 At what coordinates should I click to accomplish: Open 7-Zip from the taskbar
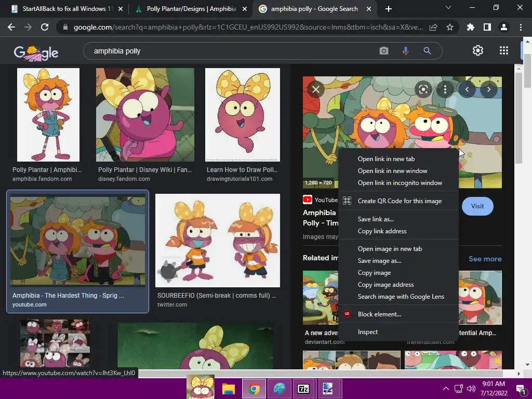point(303,389)
